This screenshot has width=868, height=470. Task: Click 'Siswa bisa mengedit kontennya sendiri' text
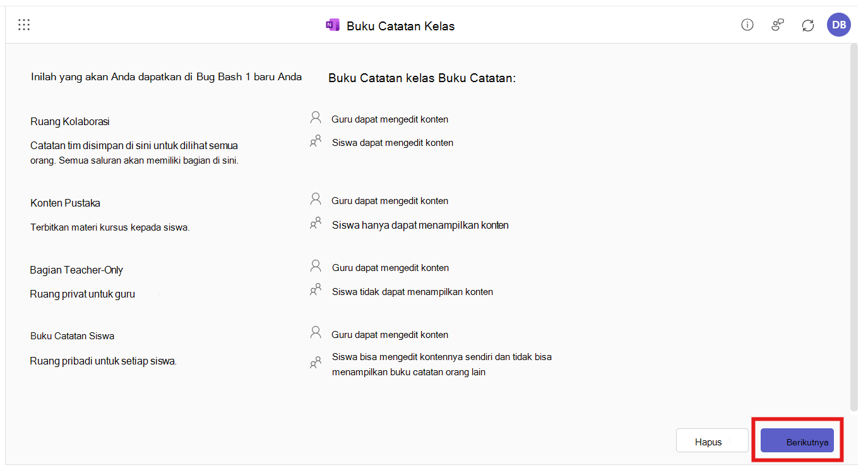coord(442,365)
